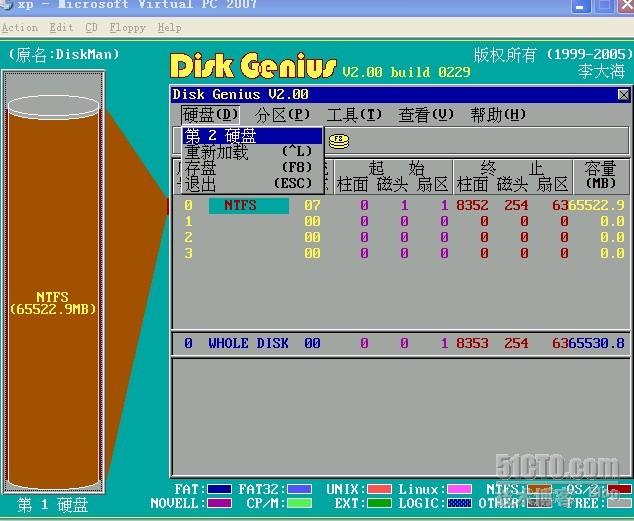Click the UNIX legend color swatch

[379, 489]
